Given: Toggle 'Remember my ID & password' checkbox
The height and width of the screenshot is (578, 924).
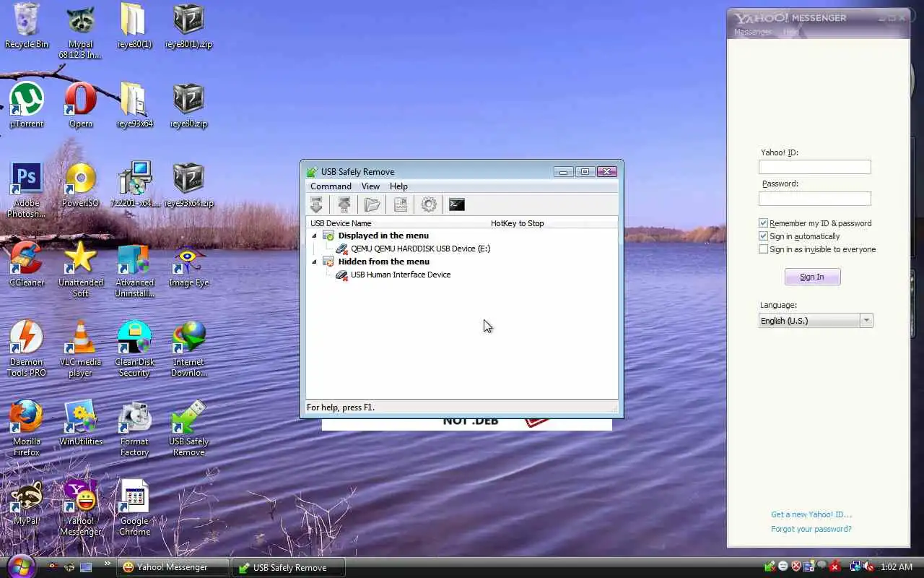Looking at the screenshot, I should 763,223.
